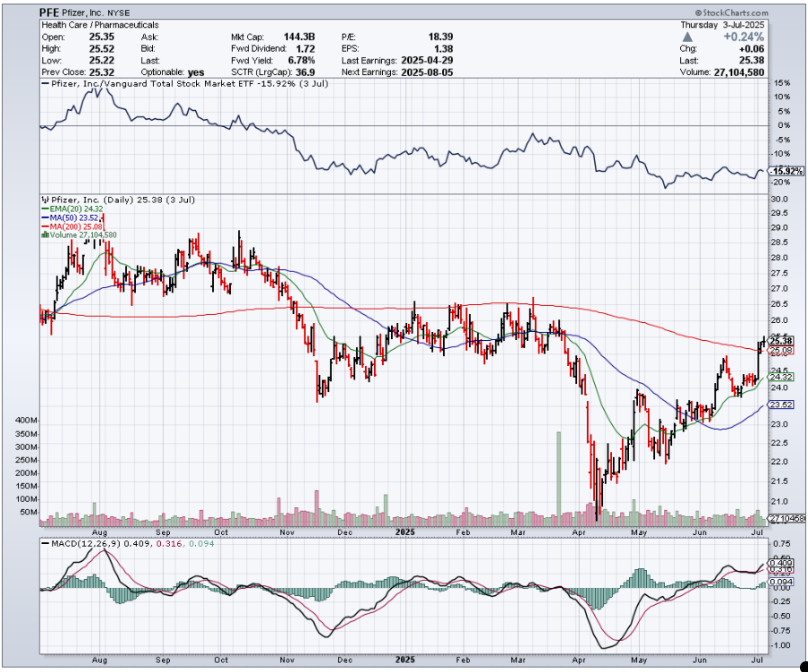808x672 pixels.
Task: Click the Fwd Dividend value 1.72
Action: click(306, 49)
